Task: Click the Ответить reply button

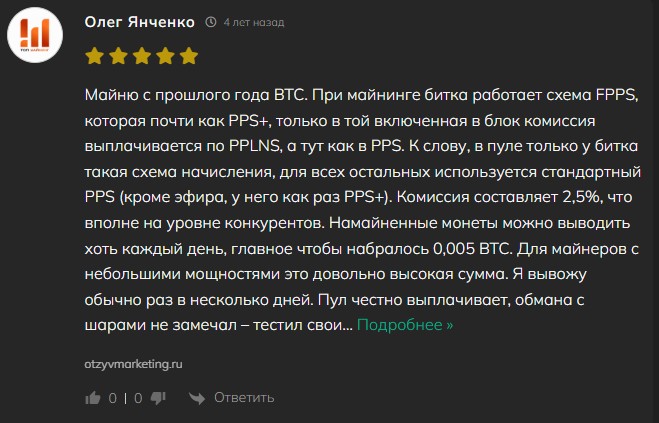Action: tap(244, 397)
